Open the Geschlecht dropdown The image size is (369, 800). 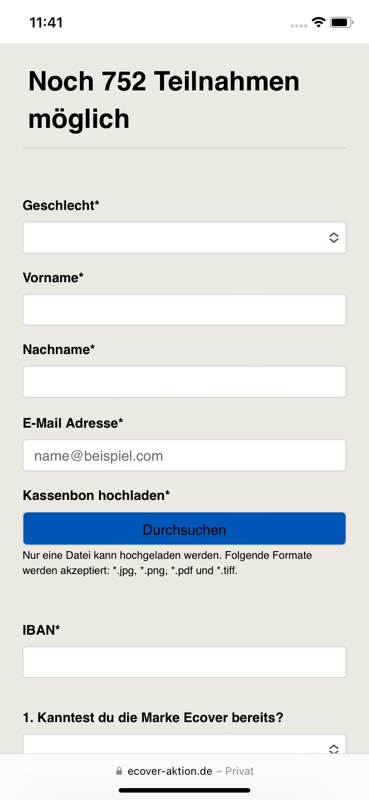tap(184, 237)
